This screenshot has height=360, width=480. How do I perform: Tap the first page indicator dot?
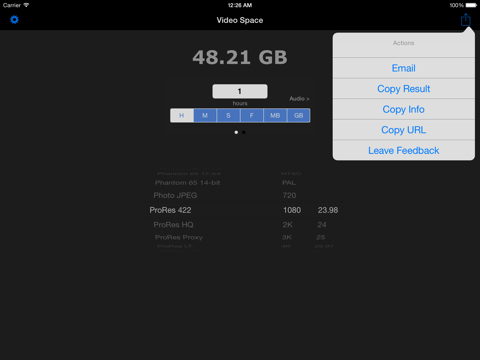pyautogui.click(x=236, y=132)
